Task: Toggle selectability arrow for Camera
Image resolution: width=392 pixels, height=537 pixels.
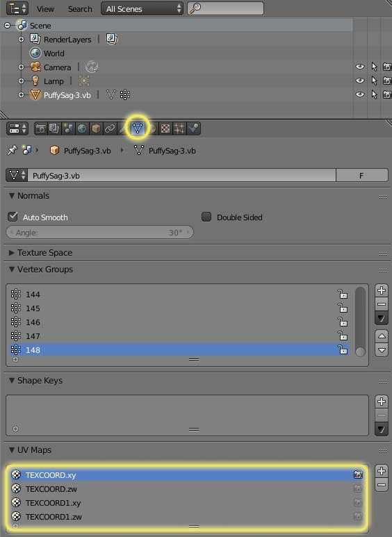Action: coord(374,67)
